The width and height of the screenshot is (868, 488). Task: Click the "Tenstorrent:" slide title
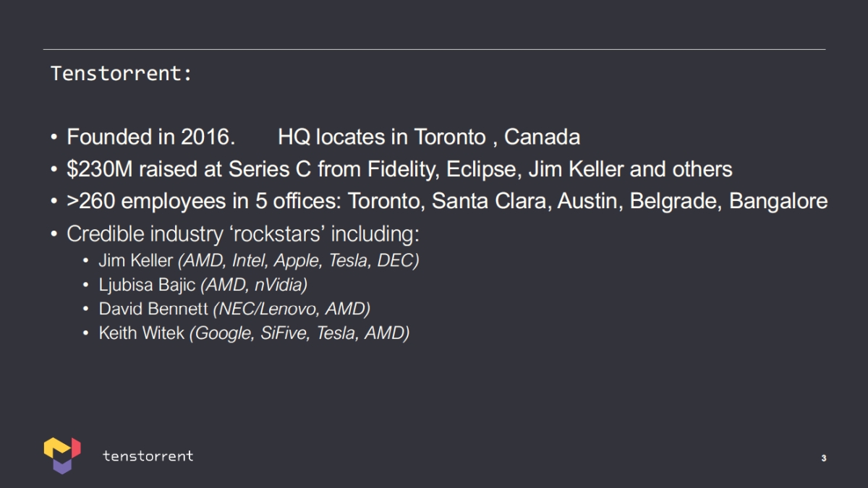click(x=121, y=73)
